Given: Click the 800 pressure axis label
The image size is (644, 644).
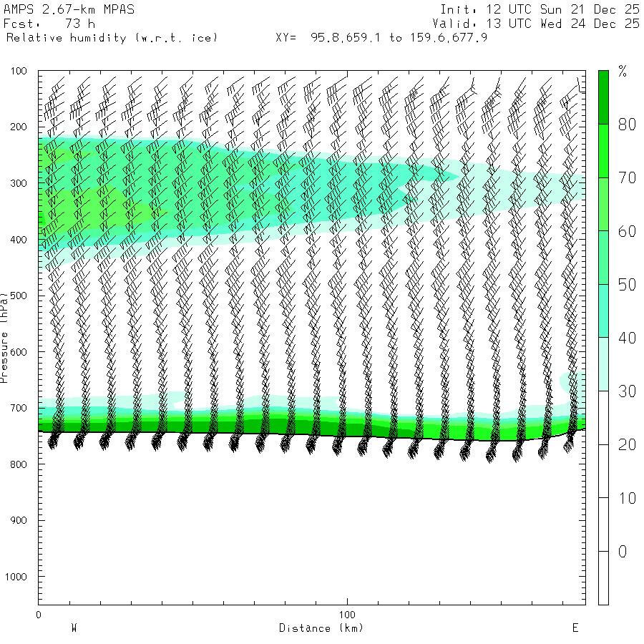Looking at the screenshot, I should [19, 464].
